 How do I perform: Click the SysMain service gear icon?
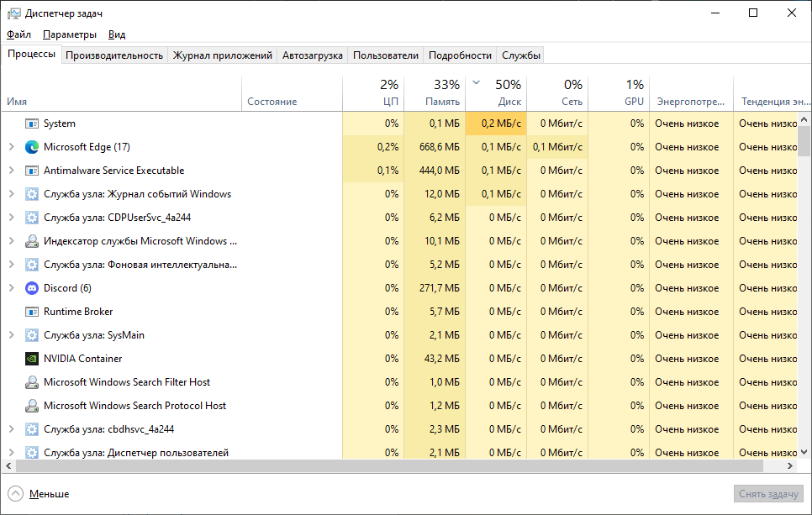pos(32,335)
